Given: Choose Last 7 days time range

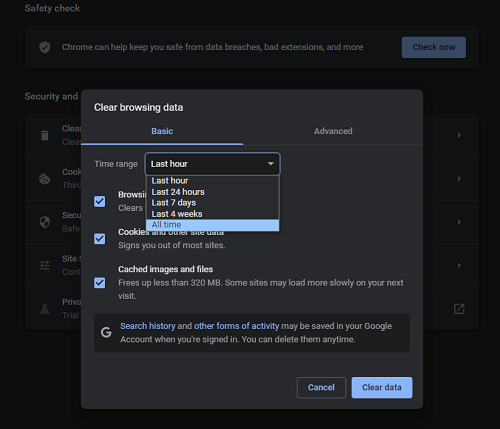Looking at the screenshot, I should [x=212, y=203].
